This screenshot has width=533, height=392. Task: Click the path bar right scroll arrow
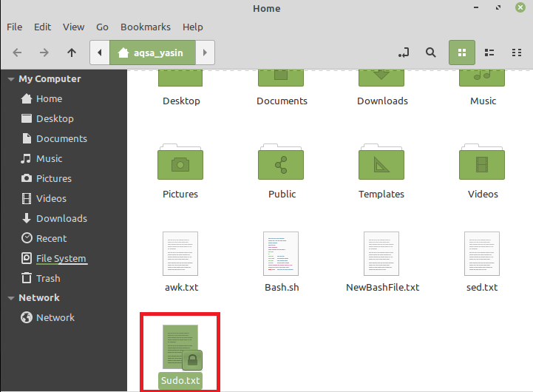coord(205,53)
